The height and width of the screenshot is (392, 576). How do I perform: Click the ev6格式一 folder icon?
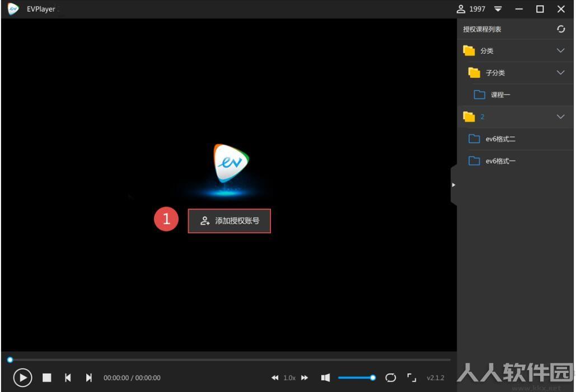coord(474,160)
